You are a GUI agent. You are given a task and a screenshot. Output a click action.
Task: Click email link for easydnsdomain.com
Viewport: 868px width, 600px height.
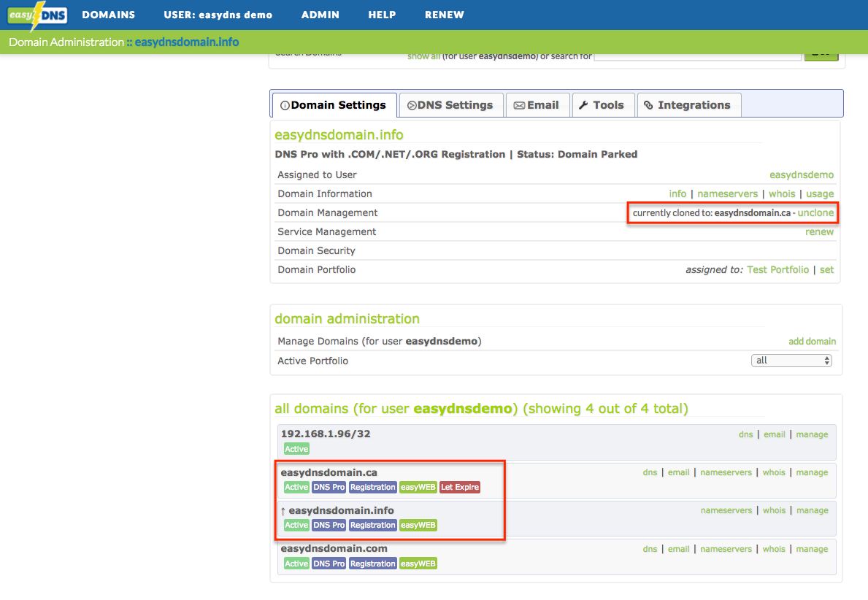[x=679, y=549]
